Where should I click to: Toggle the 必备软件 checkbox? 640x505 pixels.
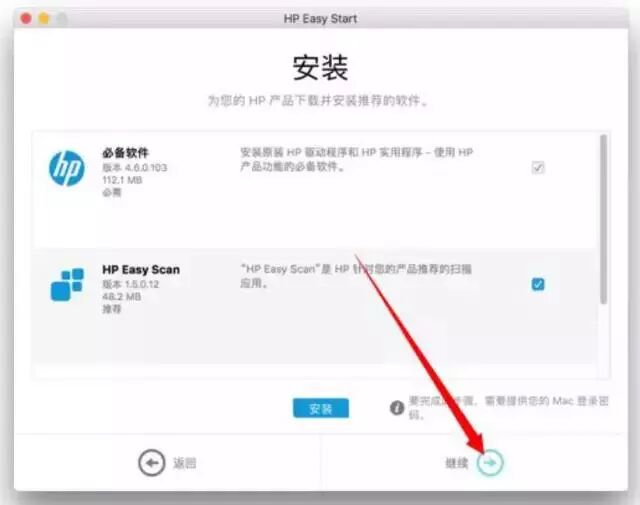[x=538, y=167]
